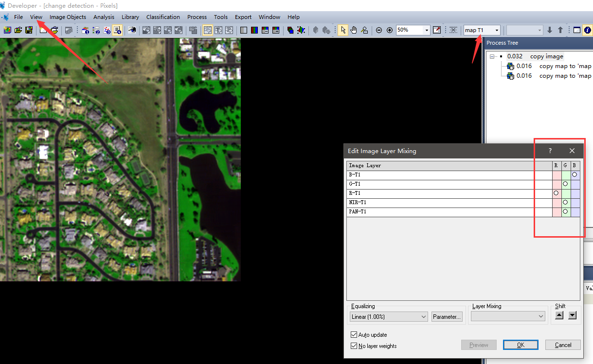Uncheck the Auto update checkbox

(x=354, y=335)
